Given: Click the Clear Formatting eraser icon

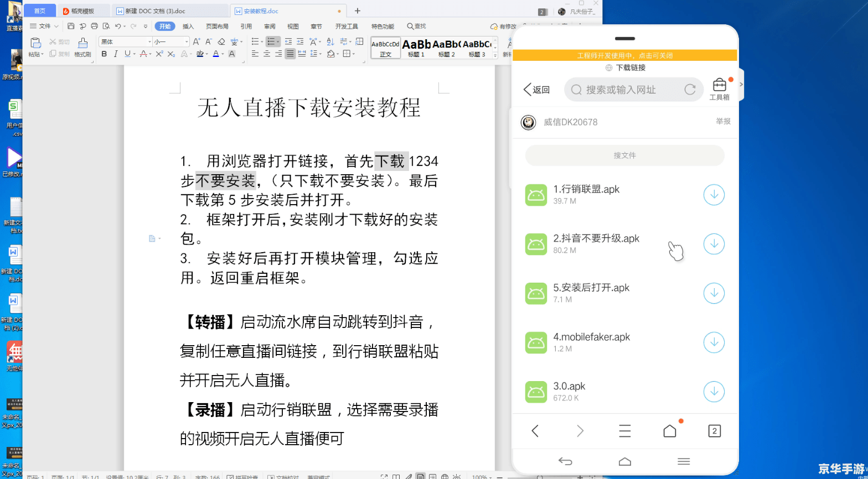Looking at the screenshot, I should pos(221,41).
